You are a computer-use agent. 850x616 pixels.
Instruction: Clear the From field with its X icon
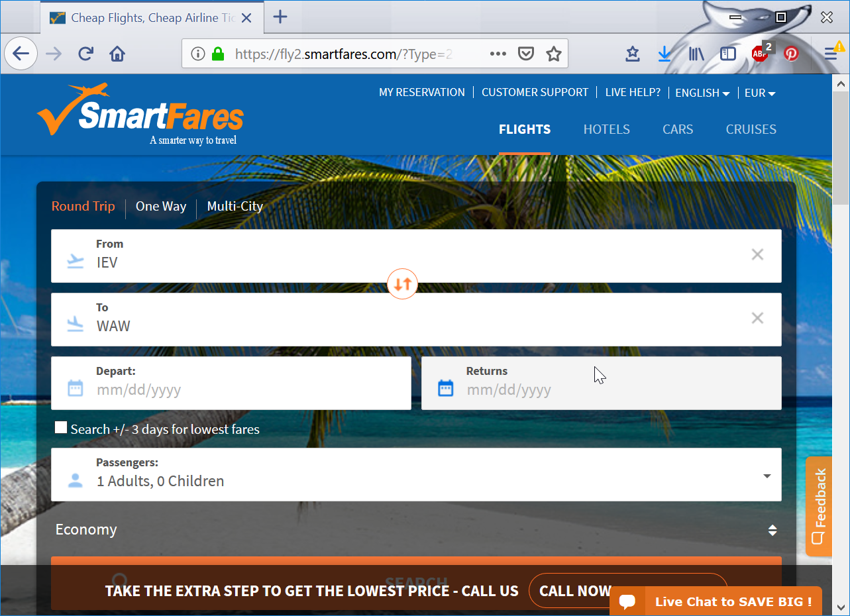(757, 254)
